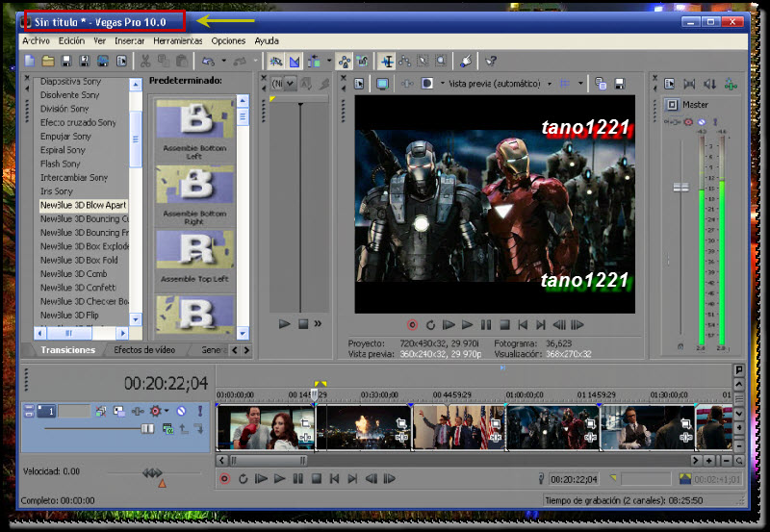Click the New project icon
This screenshot has height=532, width=770.
pyautogui.click(x=30, y=61)
